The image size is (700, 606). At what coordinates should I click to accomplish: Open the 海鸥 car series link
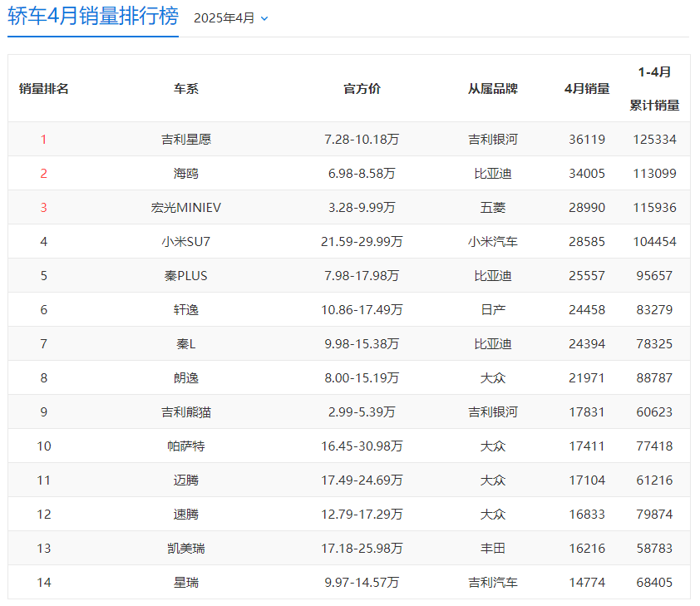click(x=186, y=174)
